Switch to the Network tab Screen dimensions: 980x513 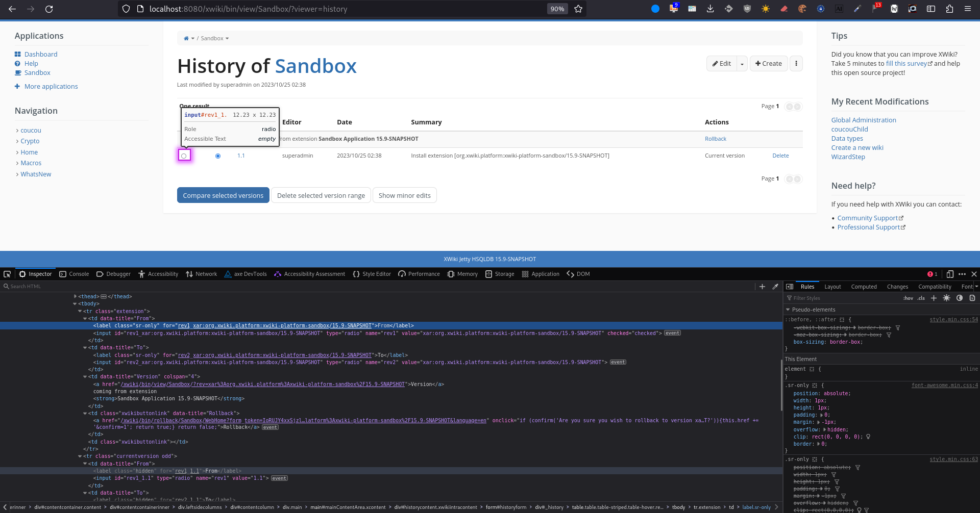click(202, 274)
